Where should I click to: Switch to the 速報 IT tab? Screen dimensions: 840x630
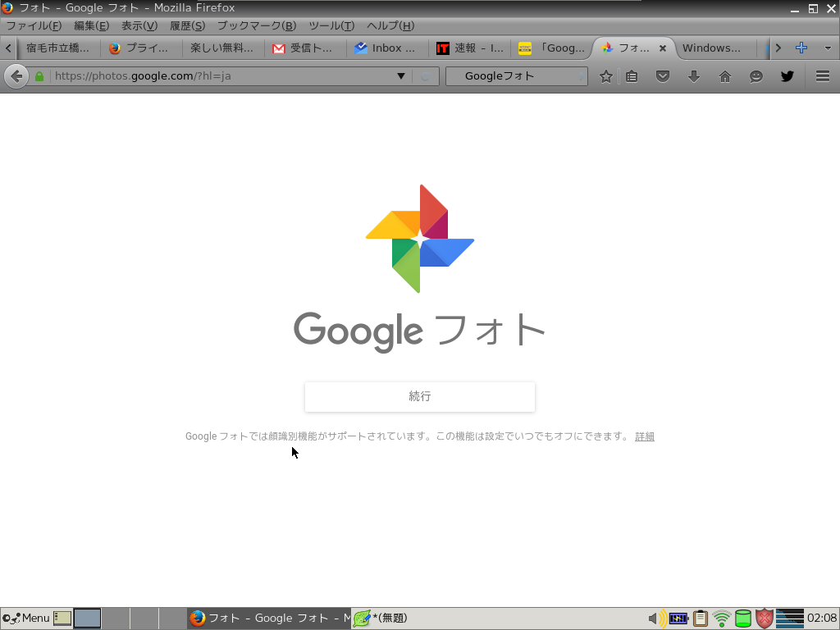click(x=470, y=48)
